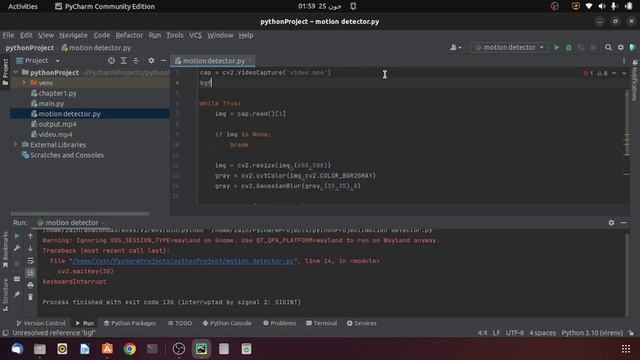This screenshot has width=640, height=360.
Task: Open Activities overview
Action: (23, 6)
